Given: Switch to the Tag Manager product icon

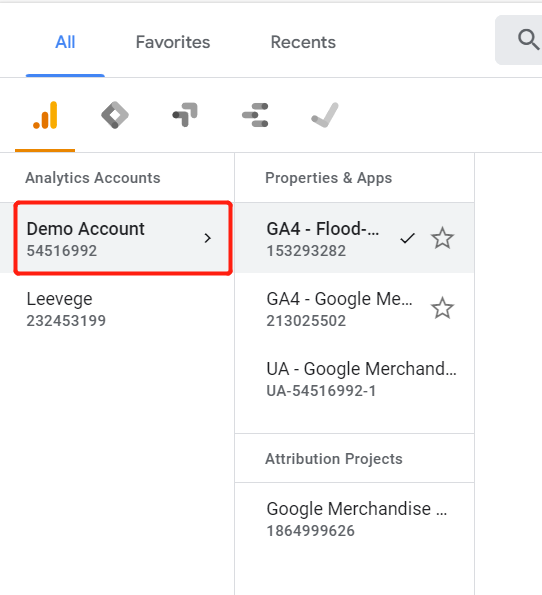Looking at the screenshot, I should tap(115, 115).
